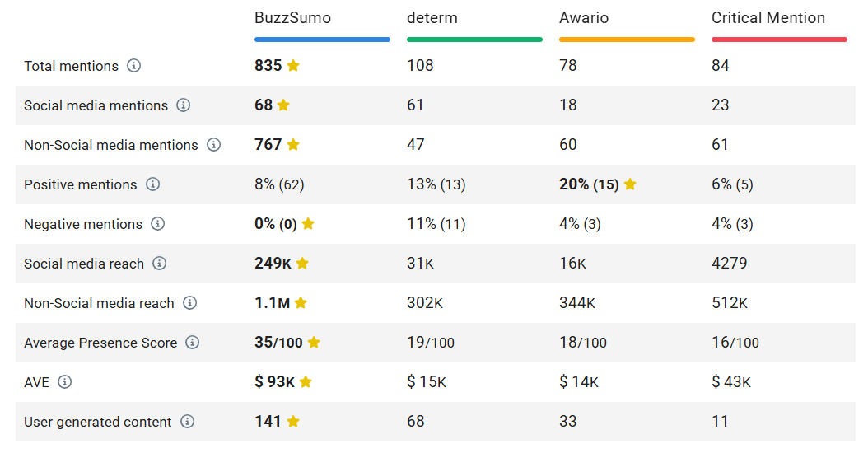Click info icon beside Negative mentions

158,224
